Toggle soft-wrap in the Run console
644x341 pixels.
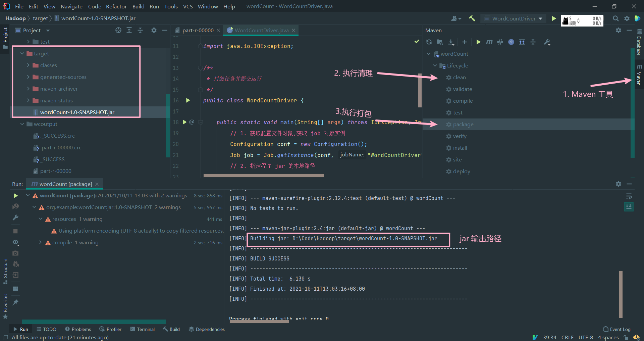tap(629, 196)
